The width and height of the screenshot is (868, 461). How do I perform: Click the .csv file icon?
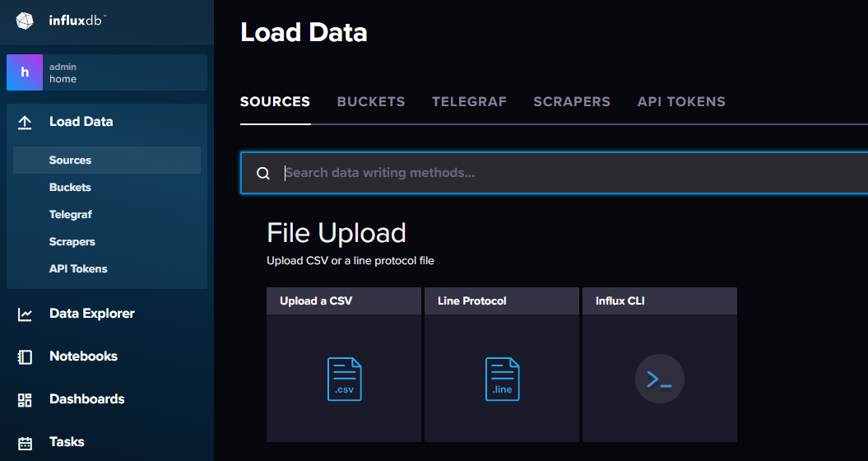pos(345,379)
